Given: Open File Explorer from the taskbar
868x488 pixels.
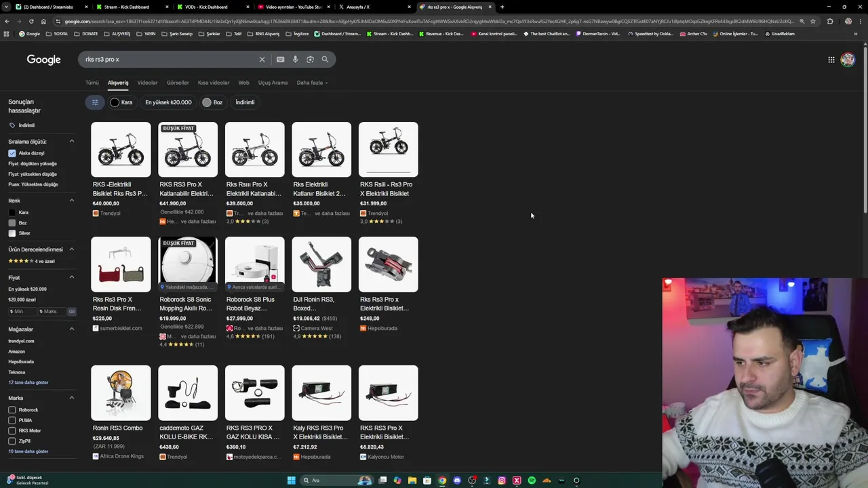Looking at the screenshot, I should 412,481.
